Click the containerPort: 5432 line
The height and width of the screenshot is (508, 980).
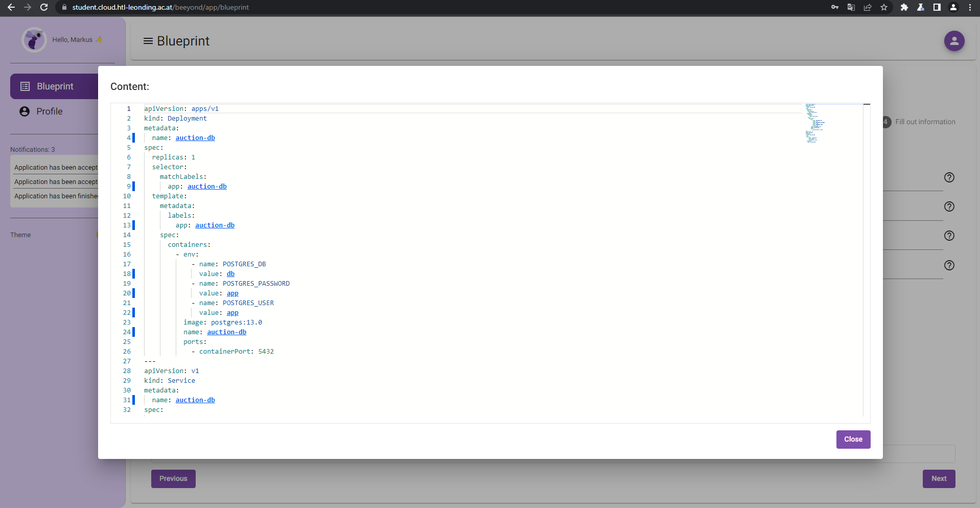point(232,352)
